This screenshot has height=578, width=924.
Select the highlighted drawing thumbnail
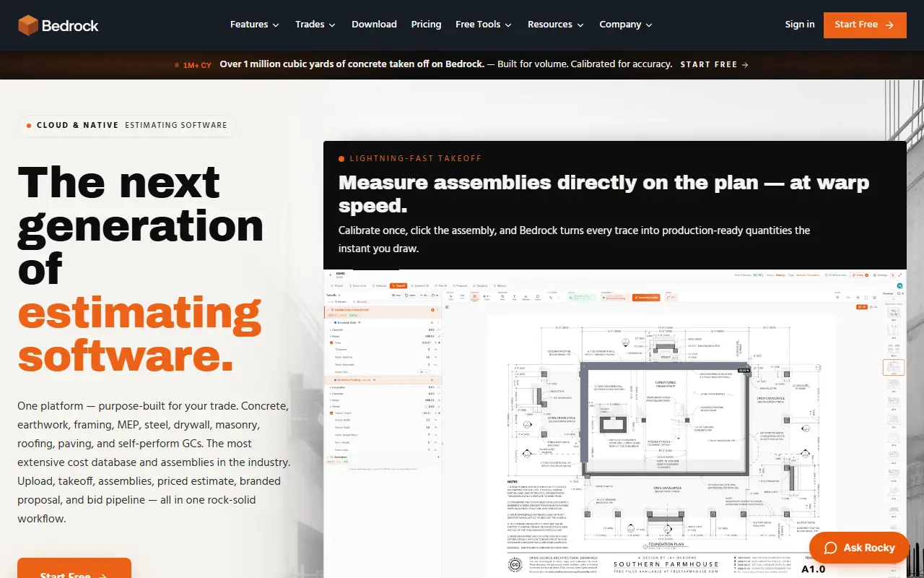(x=894, y=367)
